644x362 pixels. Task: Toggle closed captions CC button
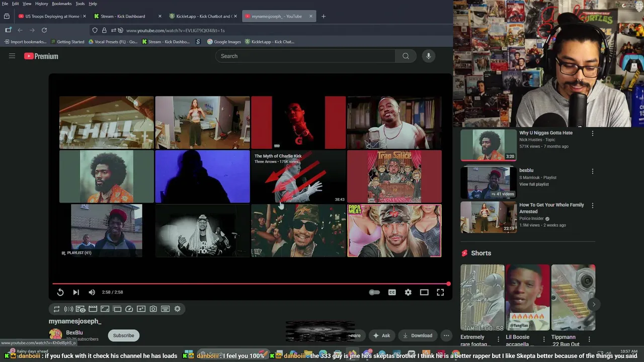[392, 292]
